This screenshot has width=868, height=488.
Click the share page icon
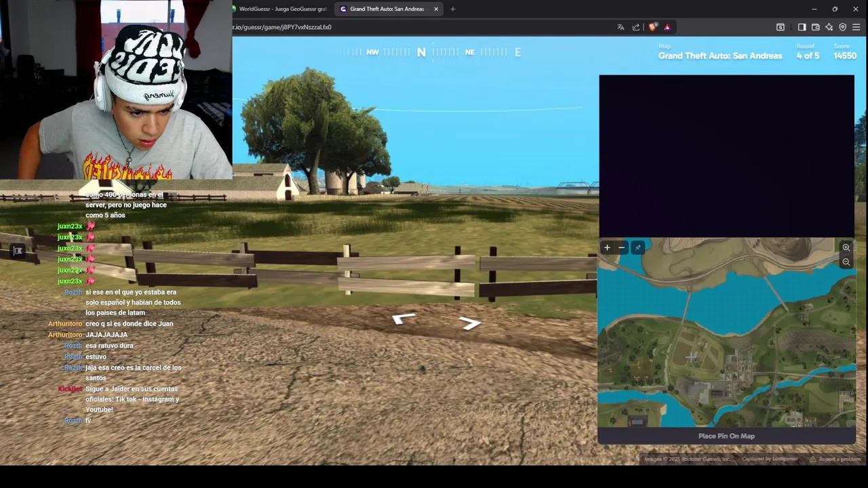(636, 27)
